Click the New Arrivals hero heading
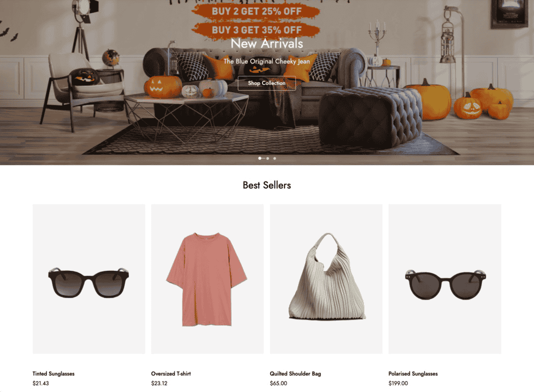 click(x=267, y=43)
